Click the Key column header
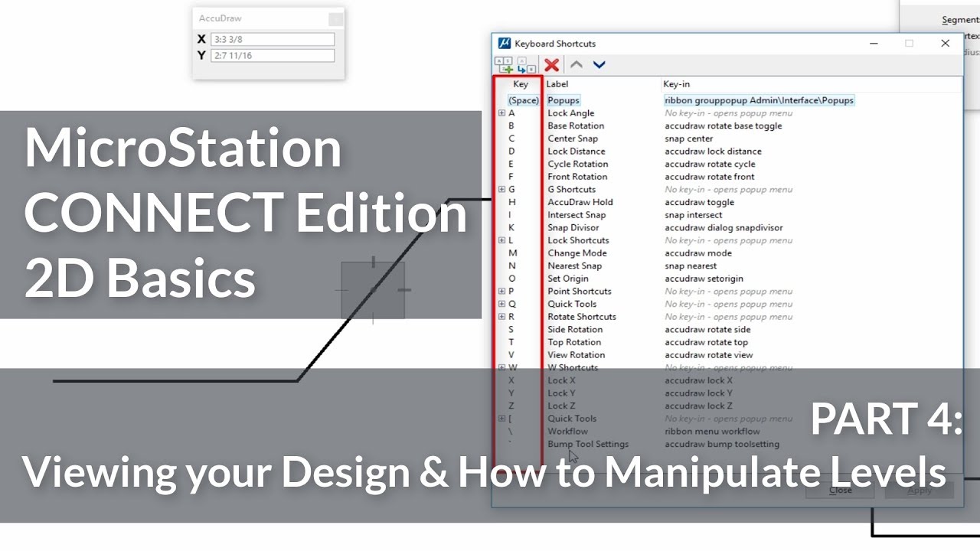 tap(520, 84)
